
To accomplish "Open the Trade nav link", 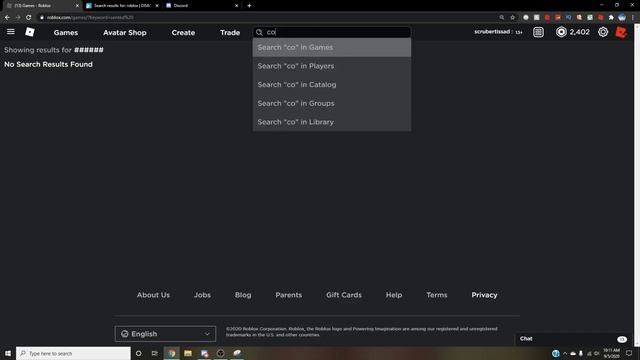I will click(x=230, y=33).
